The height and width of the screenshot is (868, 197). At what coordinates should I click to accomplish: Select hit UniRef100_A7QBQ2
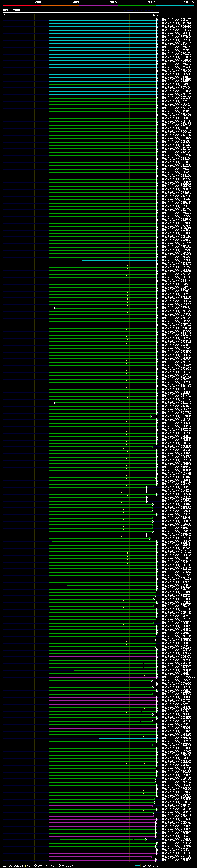click(x=177, y=789)
